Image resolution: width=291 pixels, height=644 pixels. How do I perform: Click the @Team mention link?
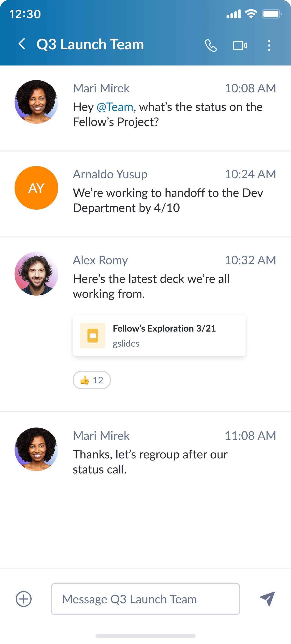click(x=115, y=107)
